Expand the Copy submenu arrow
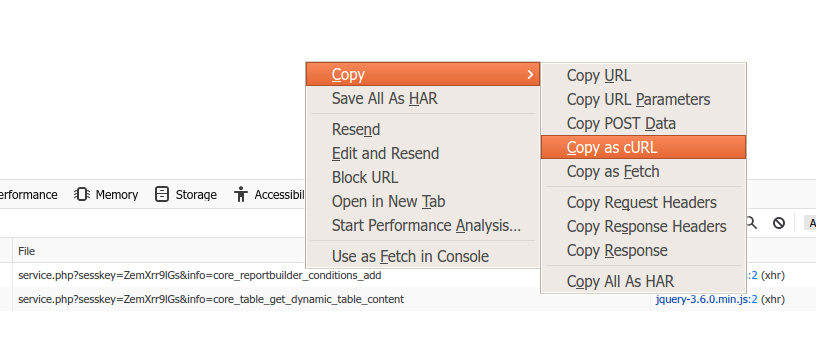 point(530,74)
